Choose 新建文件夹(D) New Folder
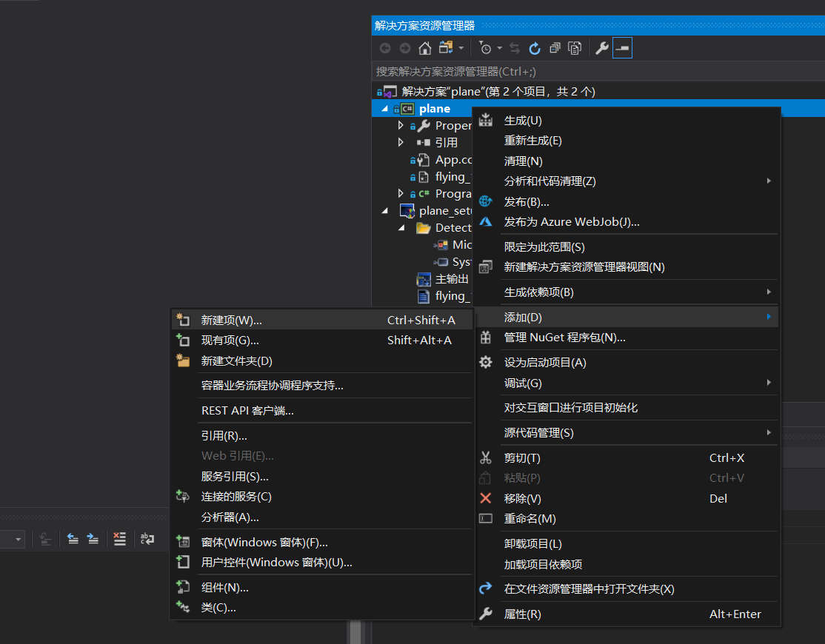Screen dimensions: 825x644 click(x=321, y=360)
